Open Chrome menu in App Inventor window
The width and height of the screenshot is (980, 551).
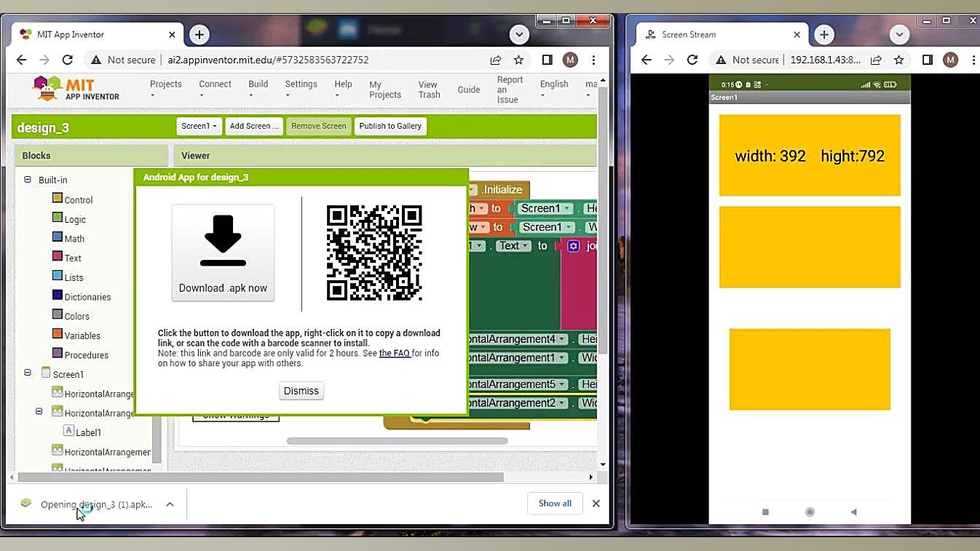593,60
